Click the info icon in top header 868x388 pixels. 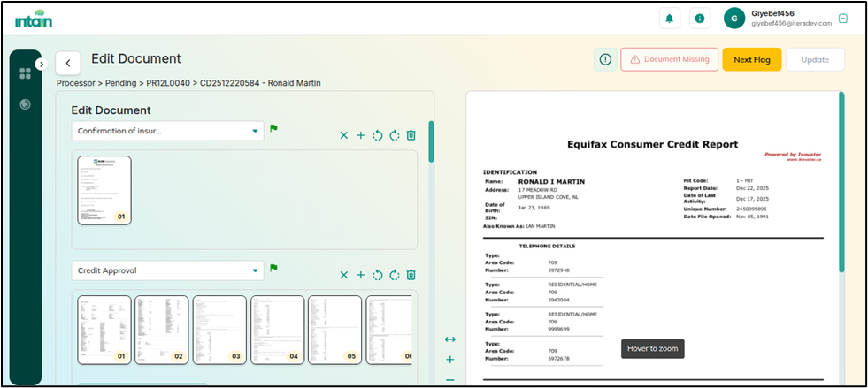coord(699,18)
